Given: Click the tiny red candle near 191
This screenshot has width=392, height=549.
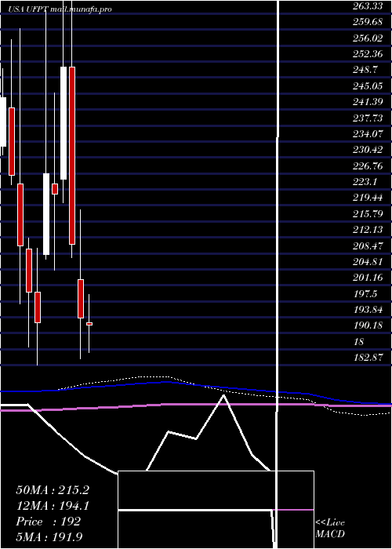Looking at the screenshot, I should point(89,324).
